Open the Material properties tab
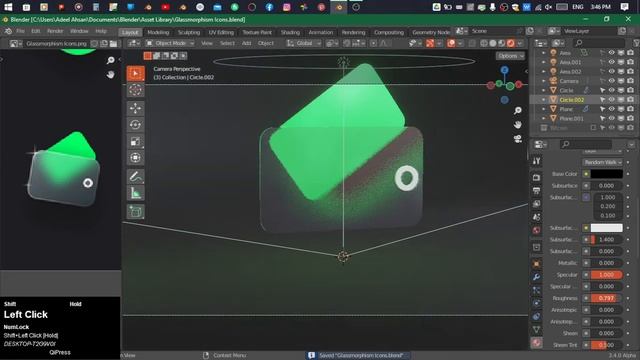 536,342
